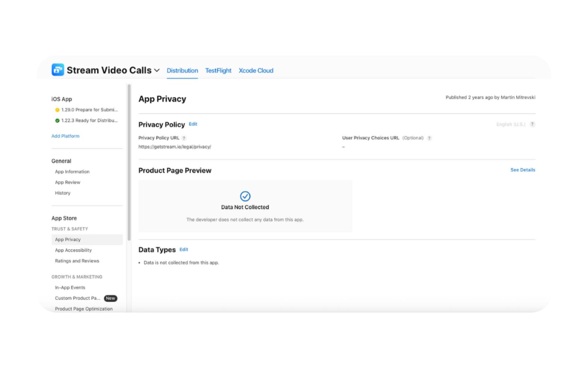Click the green status dot for 1.22.3
Screen dimensions: 588x368
coord(57,121)
